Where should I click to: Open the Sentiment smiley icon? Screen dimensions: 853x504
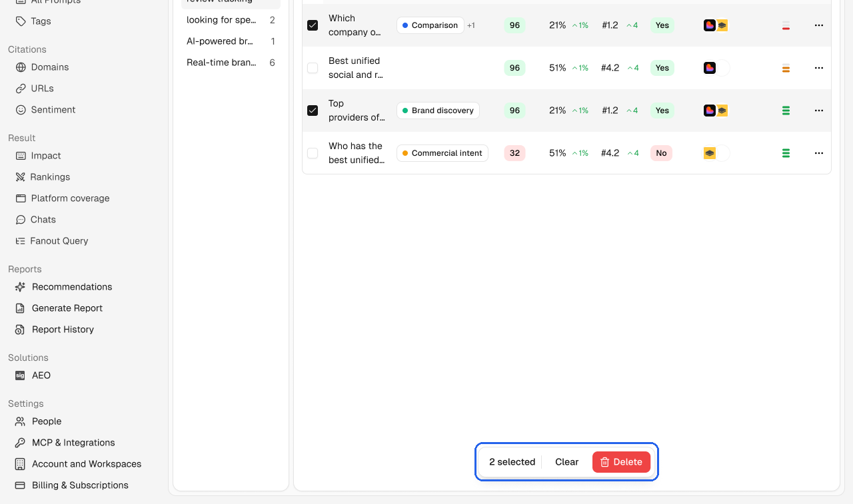tap(21, 110)
